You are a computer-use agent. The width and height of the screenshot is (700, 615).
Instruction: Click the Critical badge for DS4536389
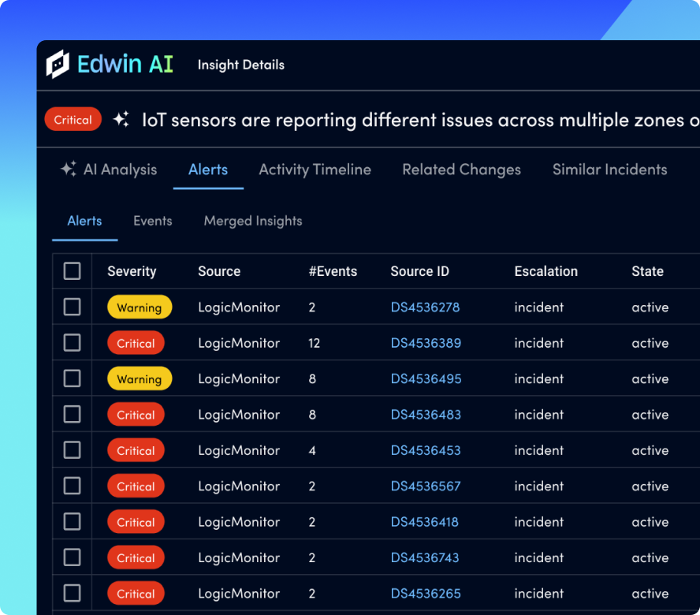[x=136, y=343]
